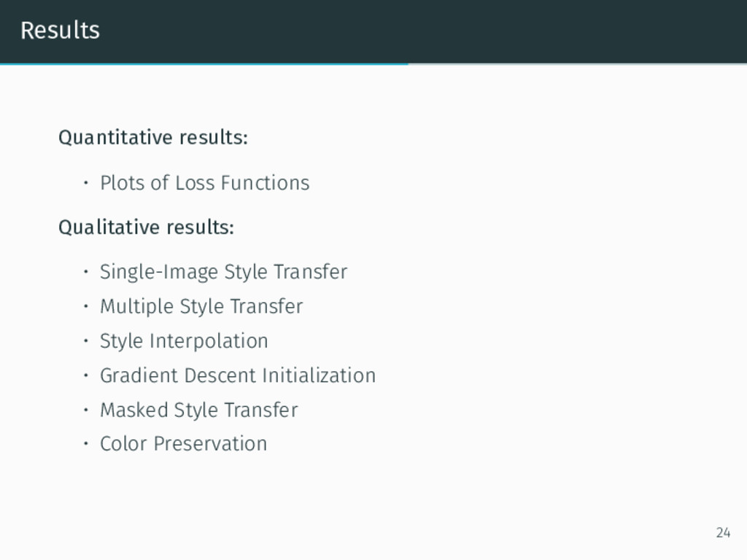Click "Color Preservation" list item
This screenshot has width=747, height=560.
(183, 444)
